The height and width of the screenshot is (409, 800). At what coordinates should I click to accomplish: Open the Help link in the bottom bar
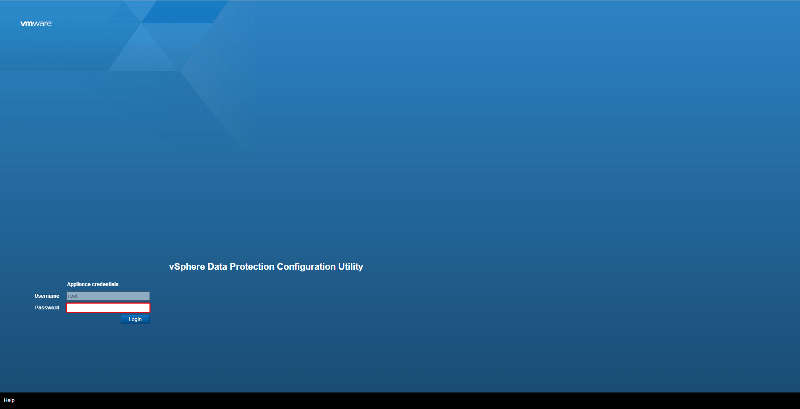pyautogui.click(x=9, y=400)
